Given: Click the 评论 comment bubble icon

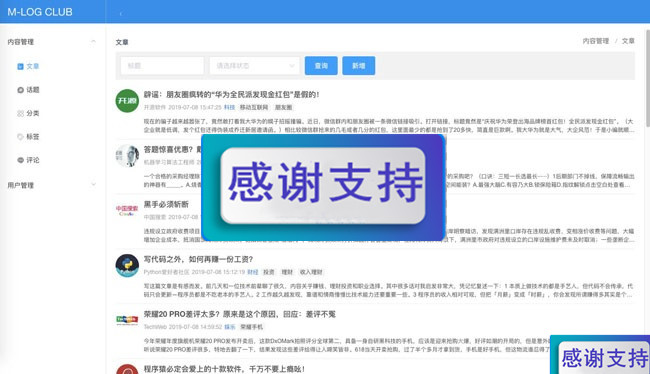Looking at the screenshot, I should [x=20, y=160].
